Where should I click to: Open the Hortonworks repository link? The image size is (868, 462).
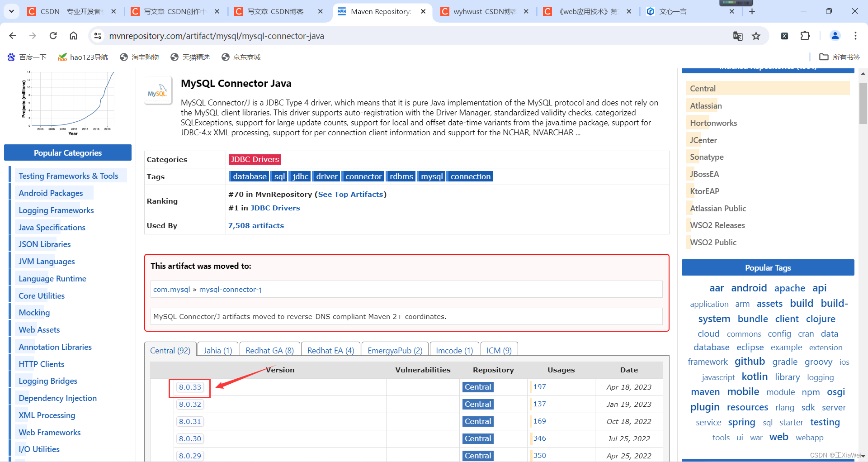(713, 123)
